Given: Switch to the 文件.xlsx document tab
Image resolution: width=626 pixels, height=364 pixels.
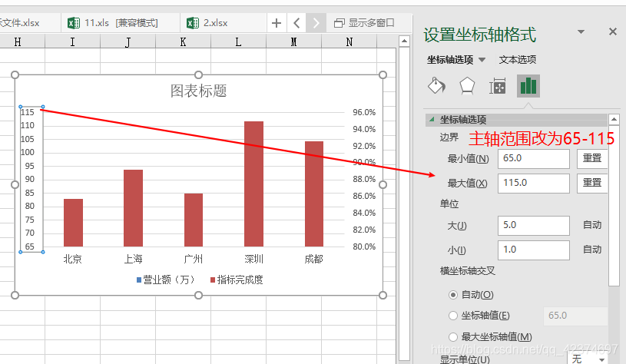Looking at the screenshot, I should coord(31,23).
